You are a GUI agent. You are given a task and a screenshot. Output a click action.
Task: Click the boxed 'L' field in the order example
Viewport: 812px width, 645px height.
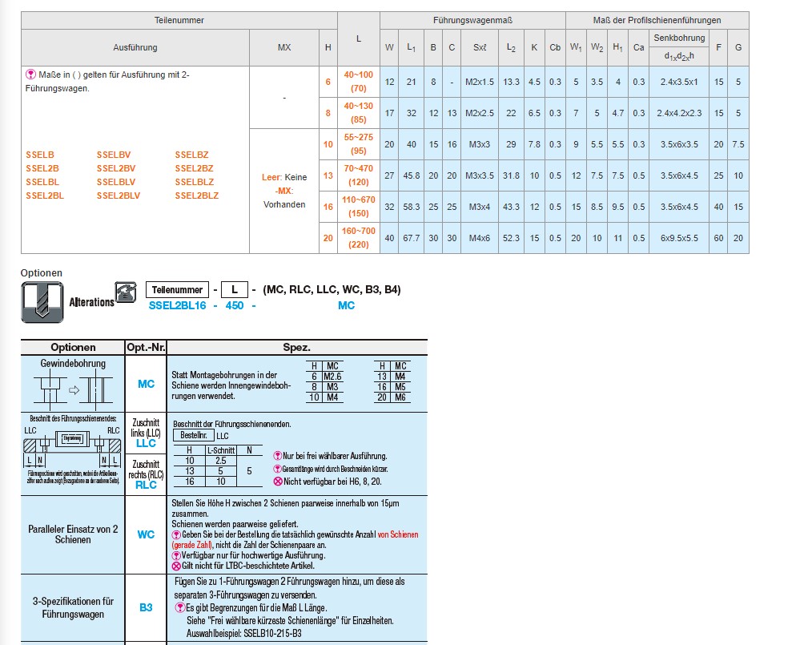point(235,289)
